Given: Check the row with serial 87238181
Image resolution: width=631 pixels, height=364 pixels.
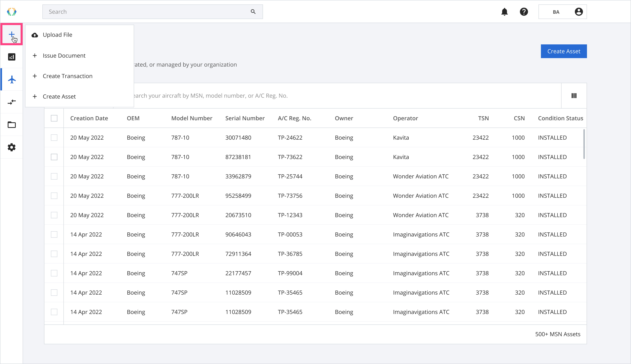Looking at the screenshot, I should (x=54, y=157).
